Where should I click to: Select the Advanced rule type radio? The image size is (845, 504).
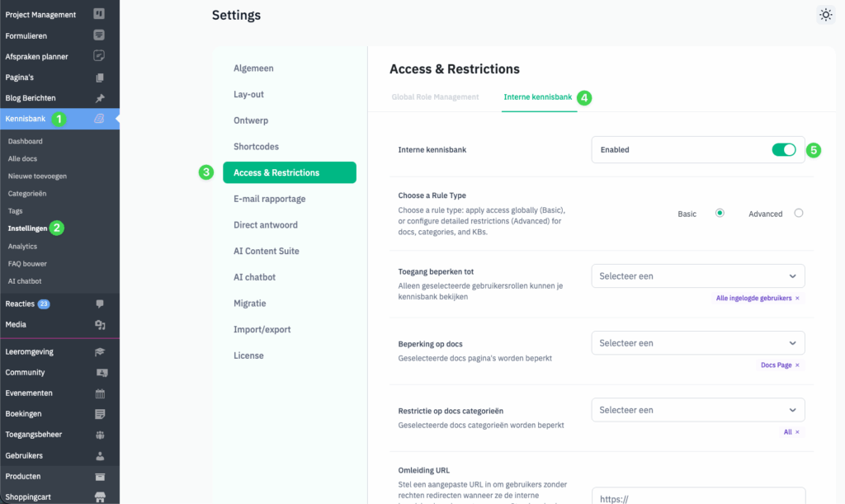pyautogui.click(x=798, y=213)
